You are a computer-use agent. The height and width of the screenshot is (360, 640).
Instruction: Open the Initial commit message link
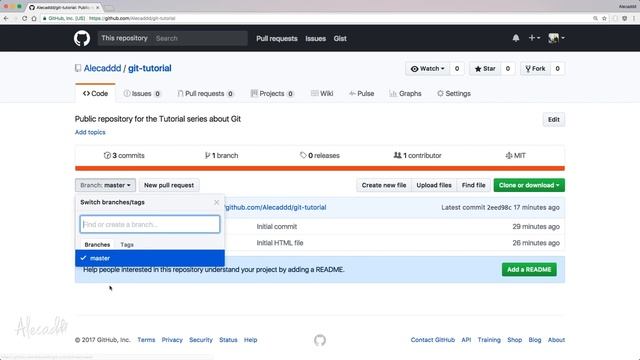(x=277, y=227)
